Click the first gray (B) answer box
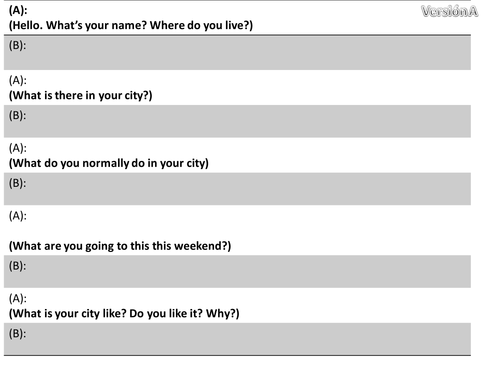 pos(237,53)
